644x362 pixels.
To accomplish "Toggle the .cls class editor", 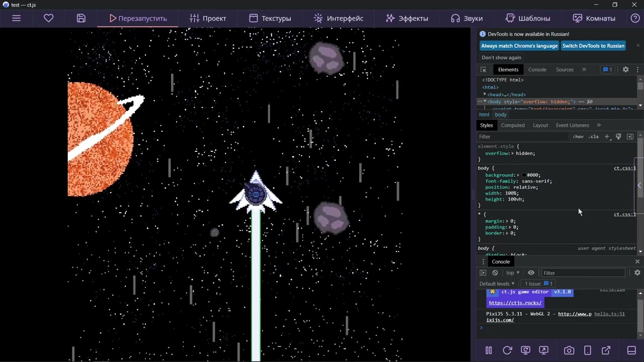I will [x=594, y=137].
